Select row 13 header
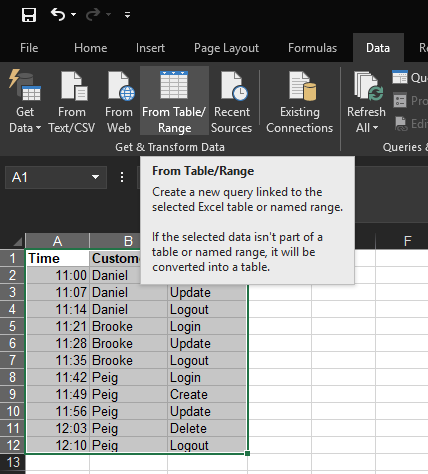The image size is (428, 474). (12, 462)
